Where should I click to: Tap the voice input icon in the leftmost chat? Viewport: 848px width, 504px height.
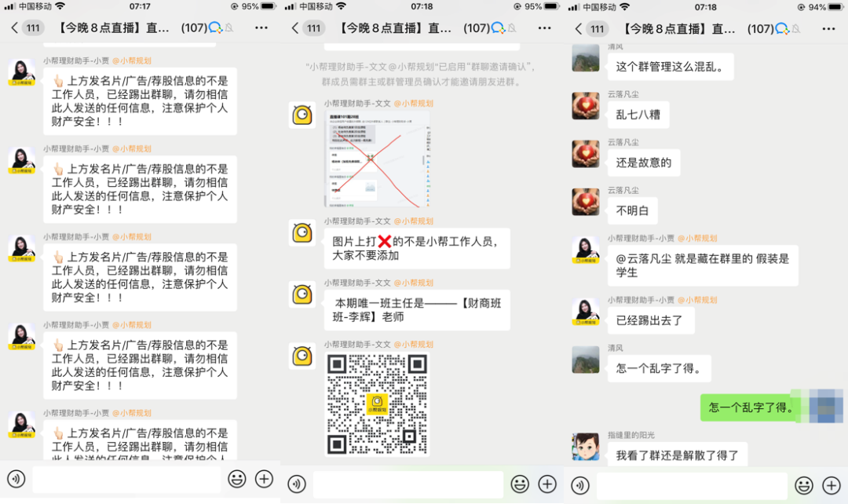pyautogui.click(x=16, y=479)
